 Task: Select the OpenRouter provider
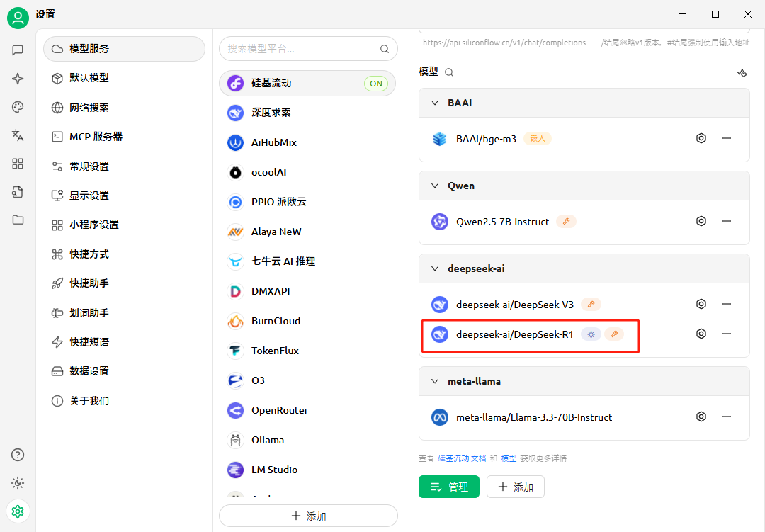tap(307, 410)
